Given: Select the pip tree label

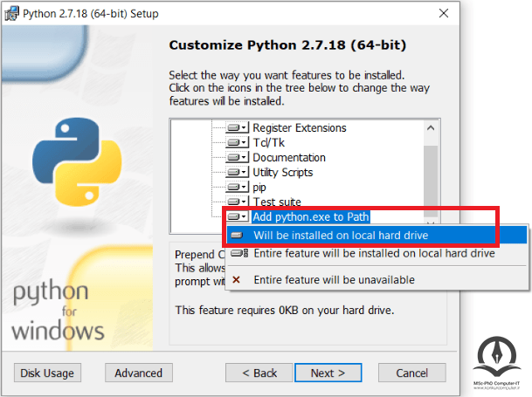Looking at the screenshot, I should (259, 187).
